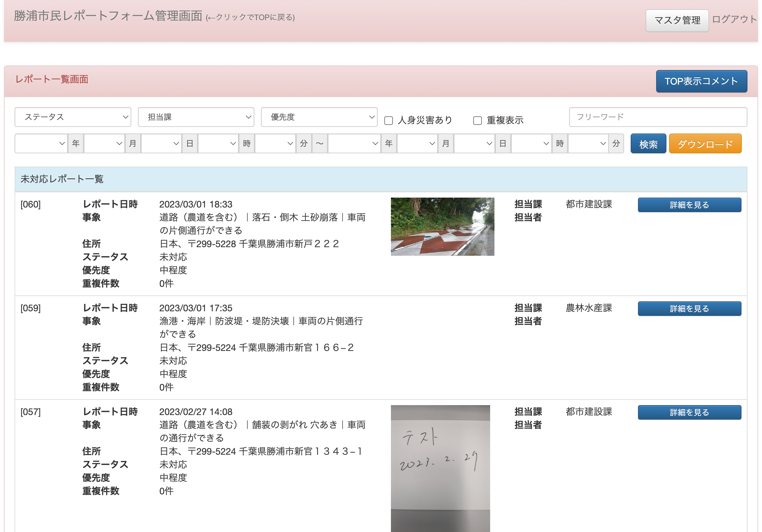Click the 勝浦市民レポートフォーム管理画面 title link
This screenshot has height=532, width=762.
pyautogui.click(x=108, y=16)
